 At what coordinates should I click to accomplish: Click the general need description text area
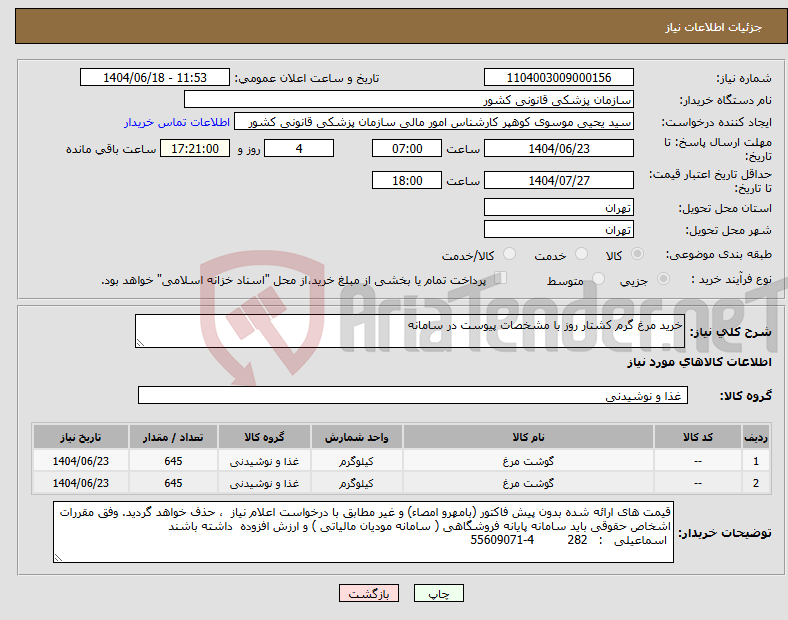(410, 331)
